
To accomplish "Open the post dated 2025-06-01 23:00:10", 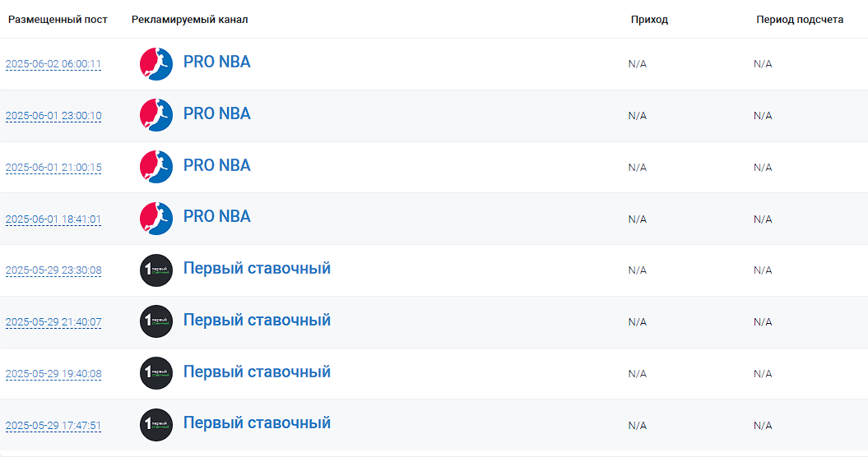I will click(x=53, y=116).
